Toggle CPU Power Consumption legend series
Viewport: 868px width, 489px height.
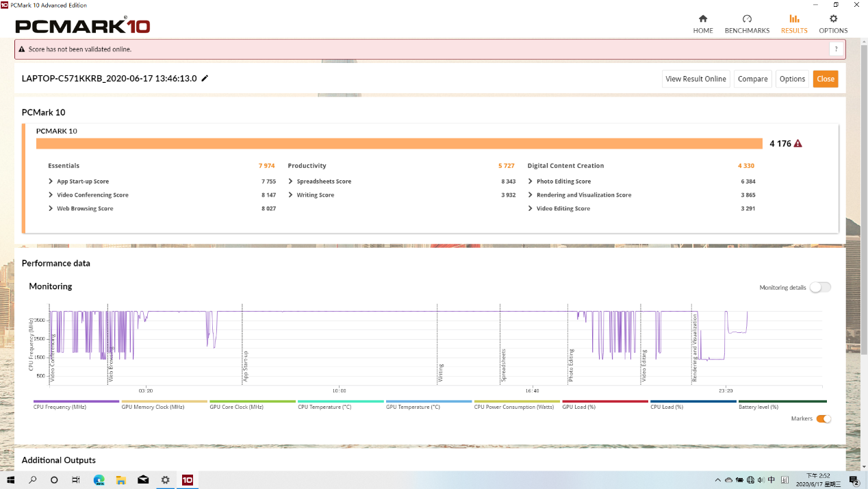click(518, 405)
